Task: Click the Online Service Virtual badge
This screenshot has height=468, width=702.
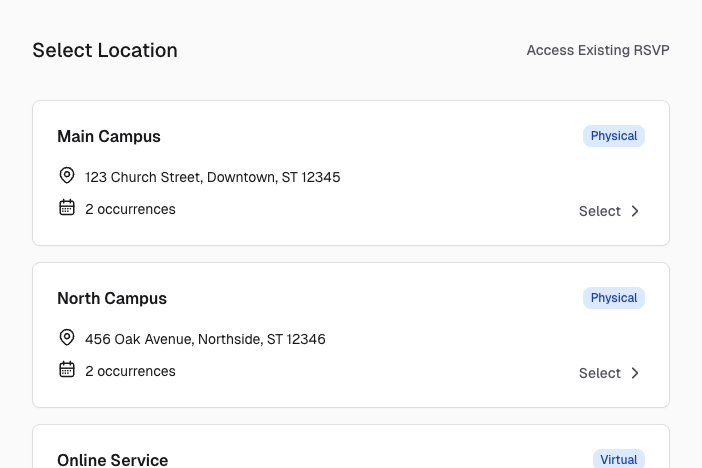Action: pos(618,460)
